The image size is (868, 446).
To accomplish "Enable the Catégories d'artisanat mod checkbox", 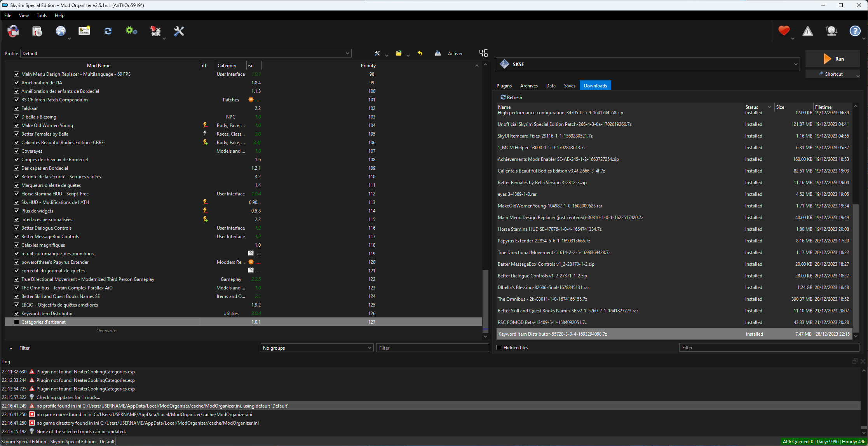I will (16, 322).
